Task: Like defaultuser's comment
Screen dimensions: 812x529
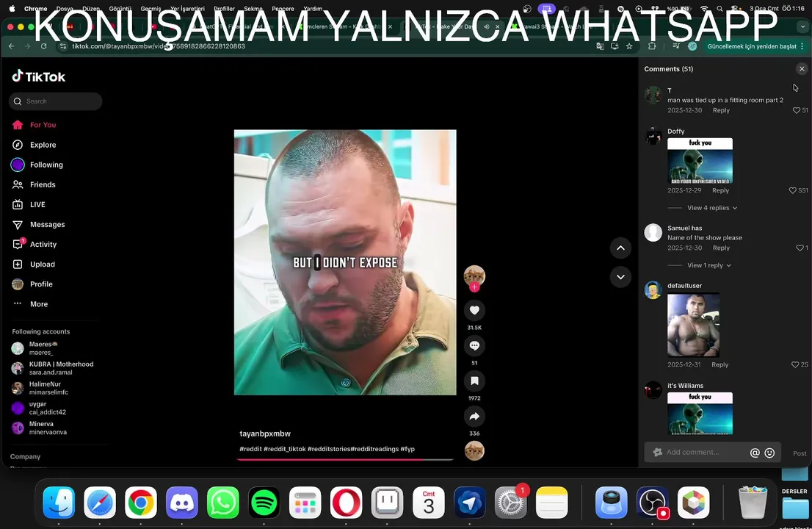Action: (795, 364)
